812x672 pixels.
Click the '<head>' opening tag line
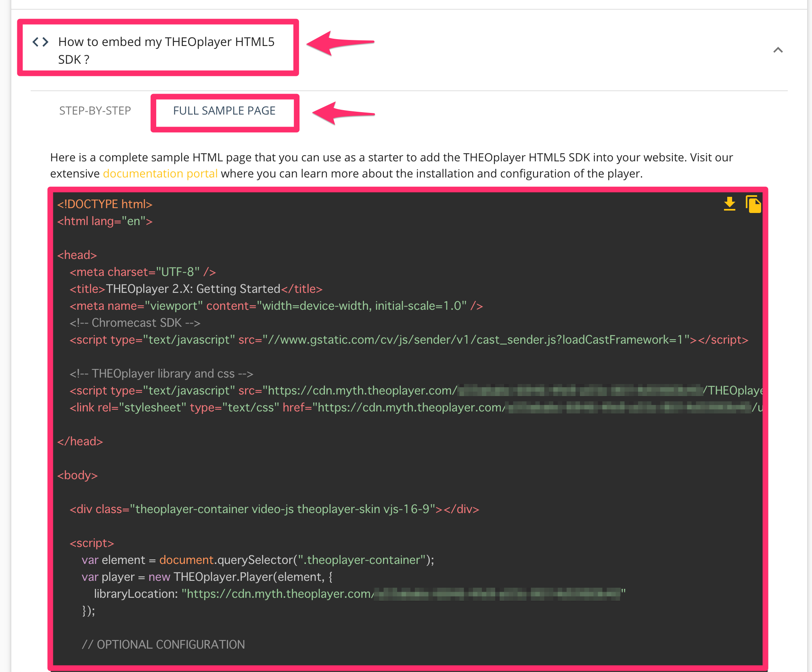pyautogui.click(x=77, y=255)
